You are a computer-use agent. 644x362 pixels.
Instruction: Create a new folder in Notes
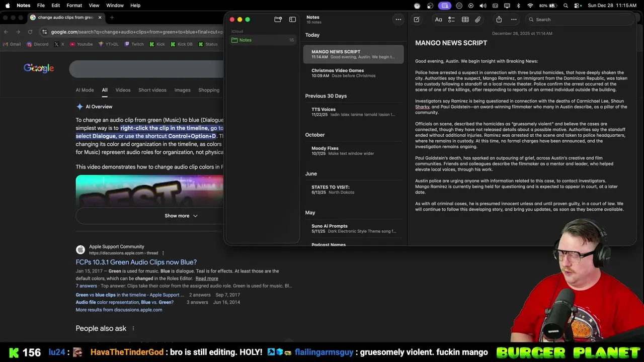pos(278,20)
